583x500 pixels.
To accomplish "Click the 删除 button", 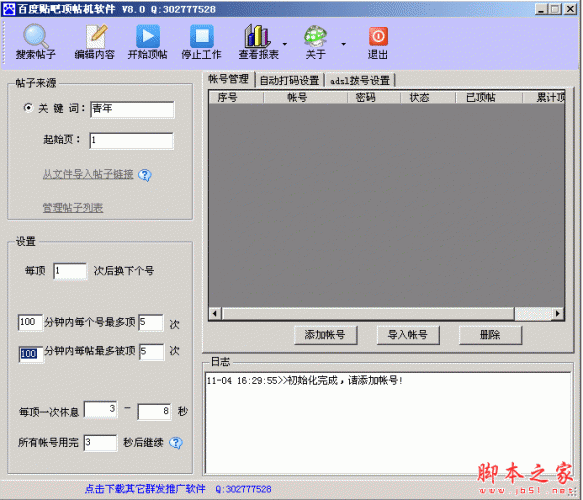I will tap(490, 335).
